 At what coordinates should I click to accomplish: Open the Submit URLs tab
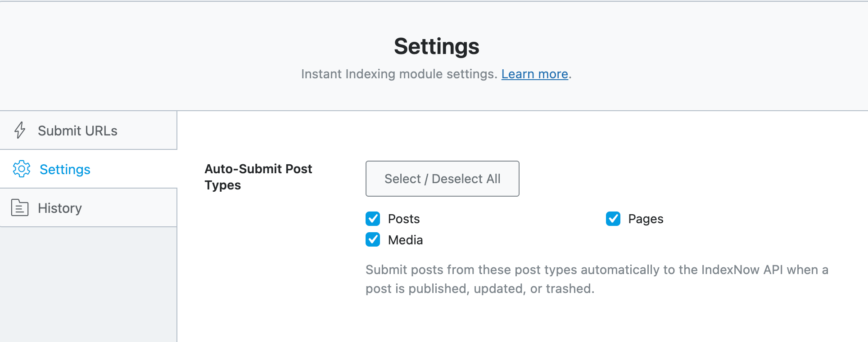pyautogui.click(x=77, y=130)
